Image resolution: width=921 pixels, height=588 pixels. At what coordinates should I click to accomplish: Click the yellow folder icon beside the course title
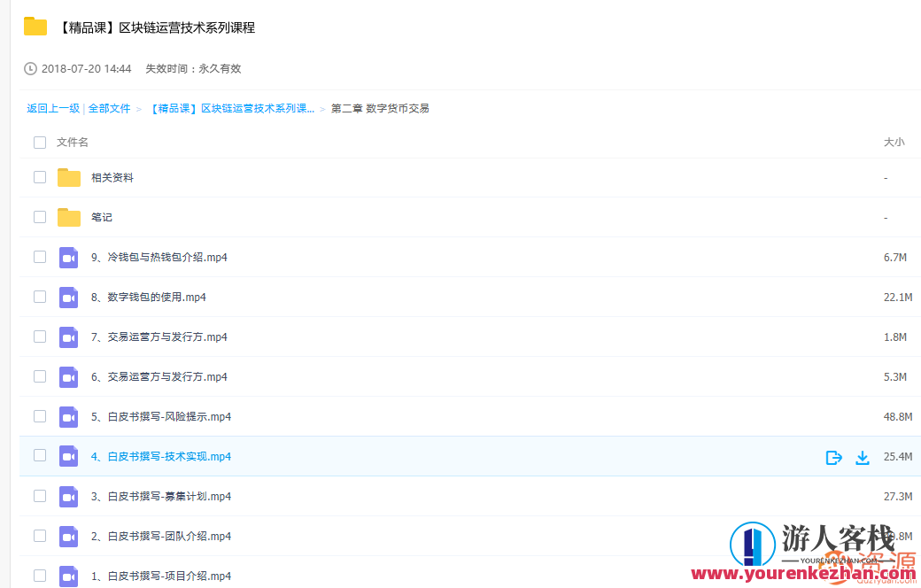click(x=35, y=27)
